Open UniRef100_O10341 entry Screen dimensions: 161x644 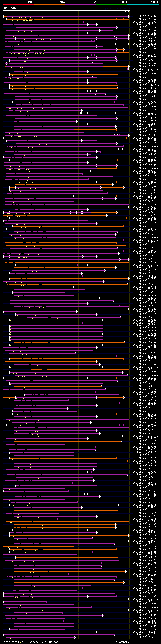tap(144, 165)
